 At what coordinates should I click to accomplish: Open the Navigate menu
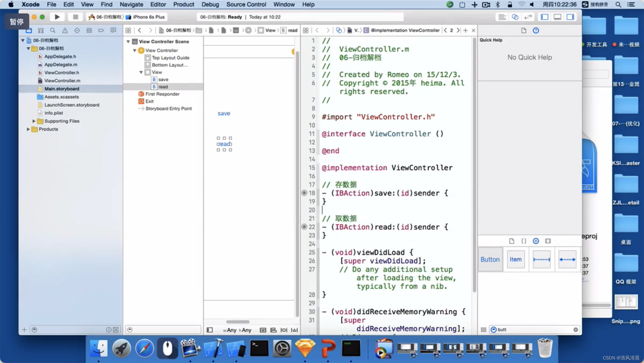click(x=131, y=4)
